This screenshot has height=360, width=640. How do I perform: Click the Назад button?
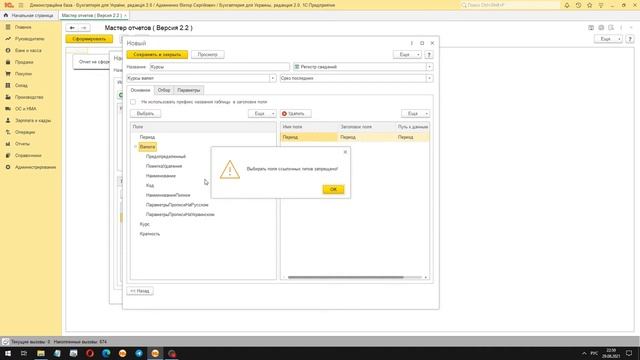(140, 291)
